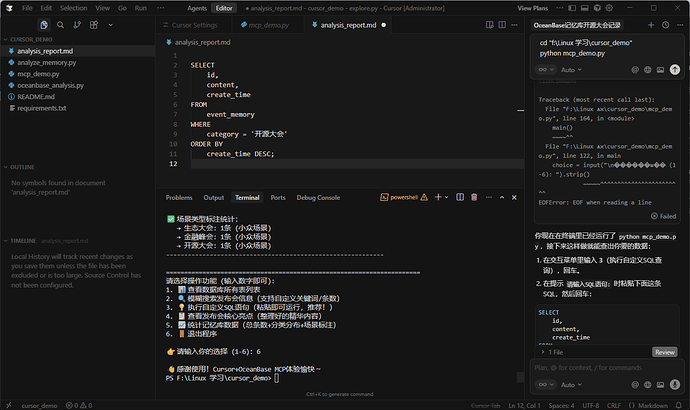Open the Selection menu

tap(73, 7)
